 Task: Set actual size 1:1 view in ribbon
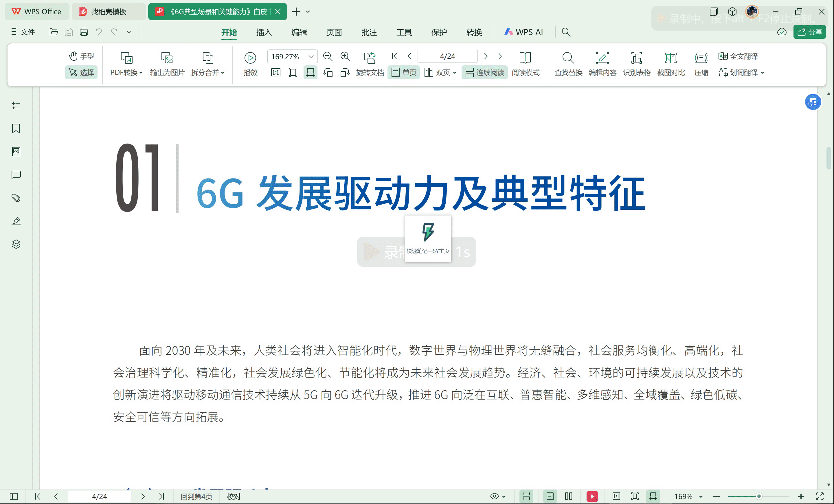point(275,72)
